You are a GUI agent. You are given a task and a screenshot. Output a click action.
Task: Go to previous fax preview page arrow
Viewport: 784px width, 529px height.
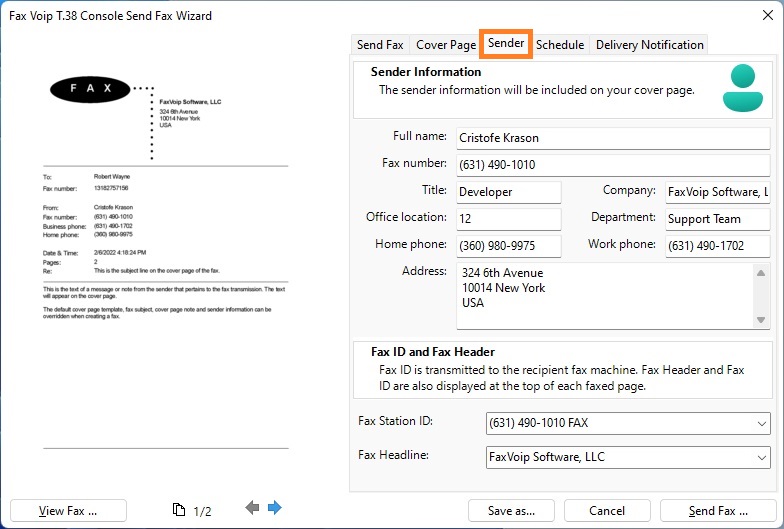pos(252,508)
